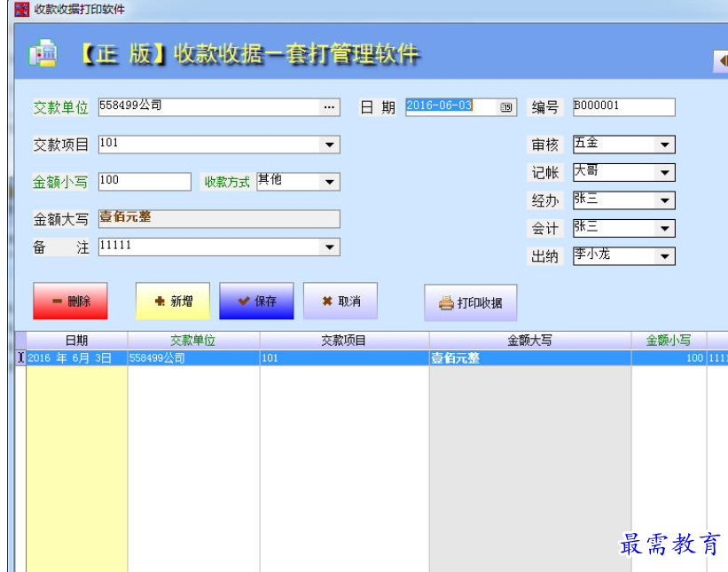Click the receipt printer logo in header

click(43, 54)
